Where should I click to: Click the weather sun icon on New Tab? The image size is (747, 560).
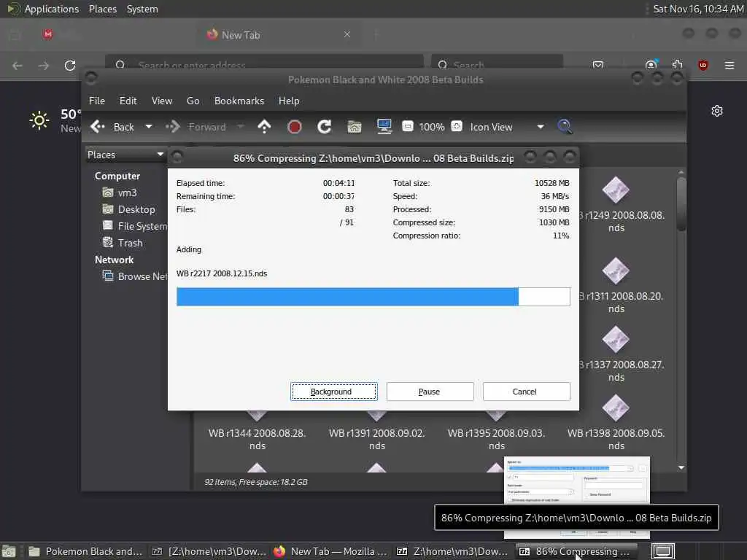[x=39, y=120]
